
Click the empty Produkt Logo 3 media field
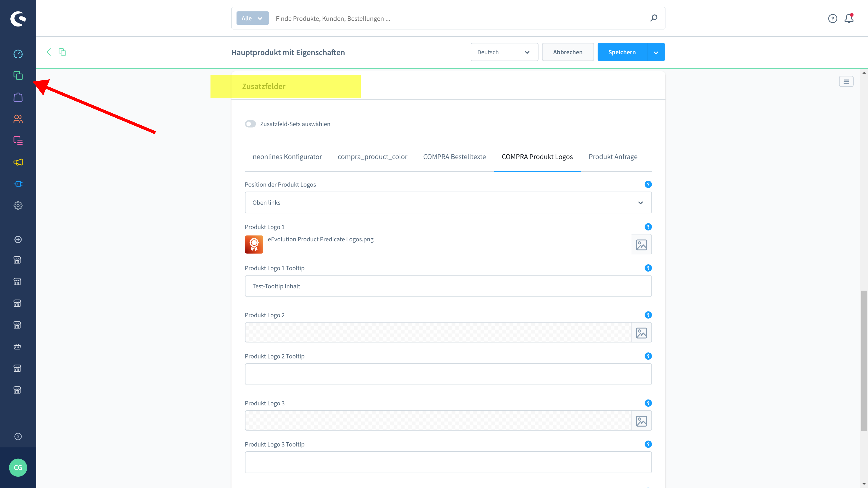click(438, 421)
